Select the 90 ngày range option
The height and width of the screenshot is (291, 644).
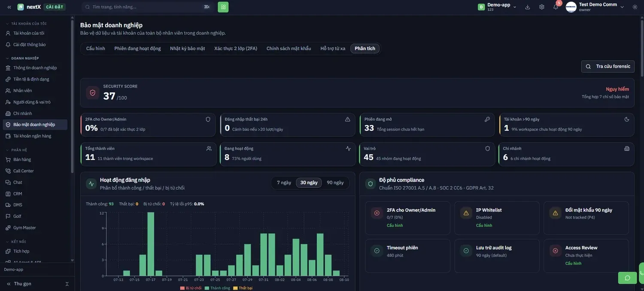coord(335,183)
